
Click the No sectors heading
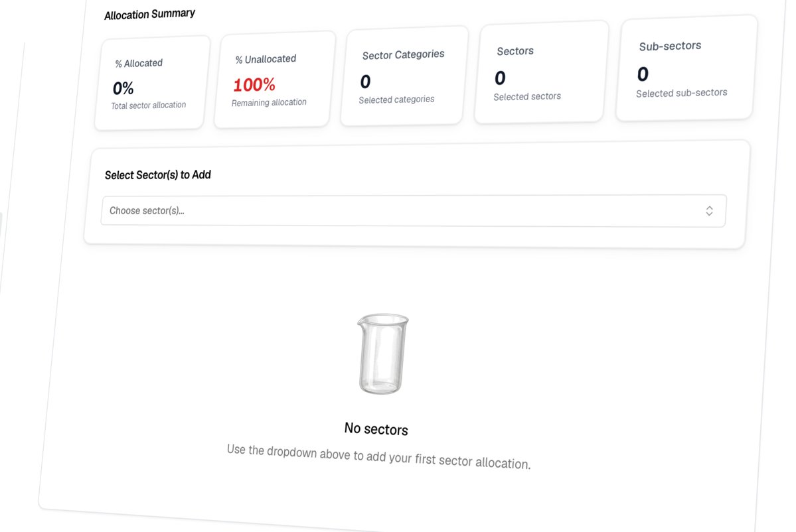[376, 429]
